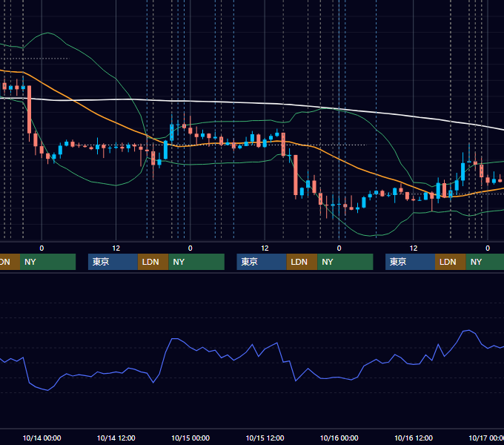Click hour tick 12 above the 10/14 12:00 label
This screenshot has width=504, height=445.
(x=116, y=248)
